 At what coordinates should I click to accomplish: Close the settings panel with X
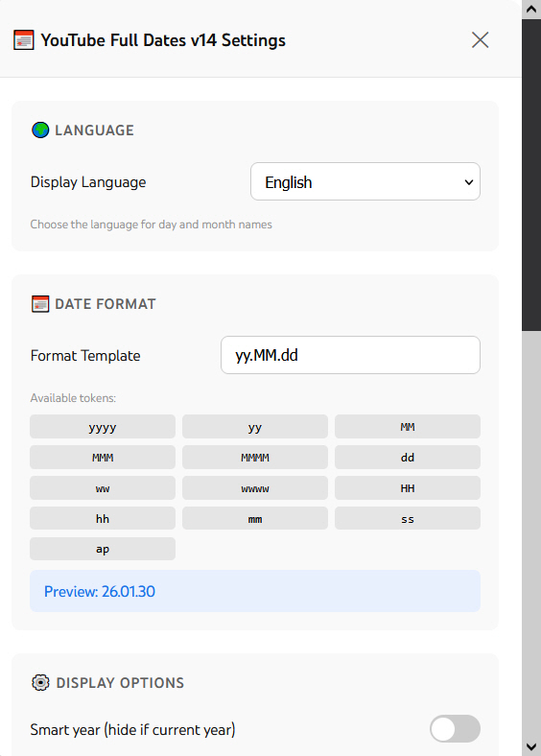click(x=480, y=40)
